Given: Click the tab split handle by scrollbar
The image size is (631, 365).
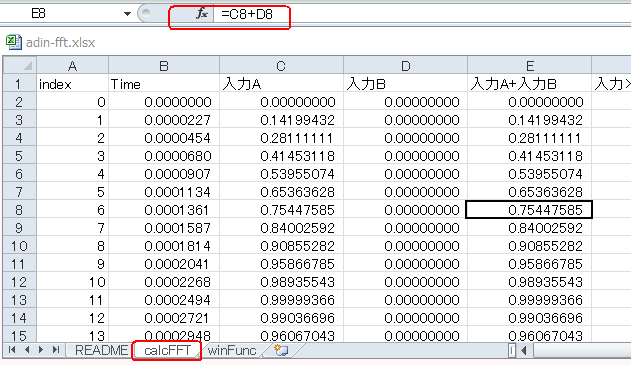Looking at the screenshot, I should tap(511, 351).
